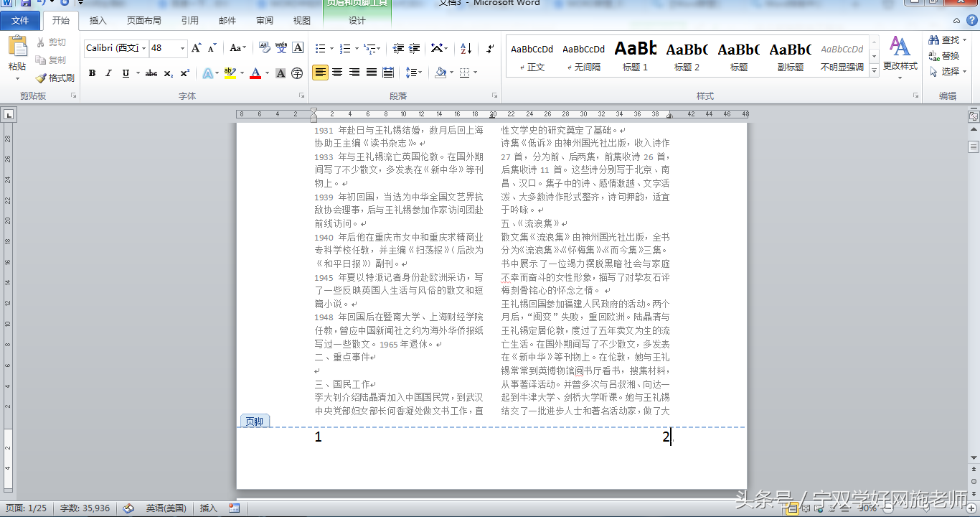The height and width of the screenshot is (517, 980).
Task: Click the Clear Formatting eraser icon
Action: [264, 48]
